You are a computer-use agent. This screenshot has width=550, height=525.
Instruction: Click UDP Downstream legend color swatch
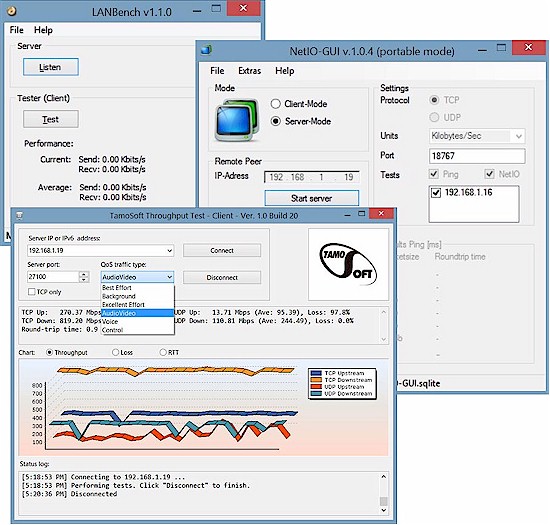(316, 393)
